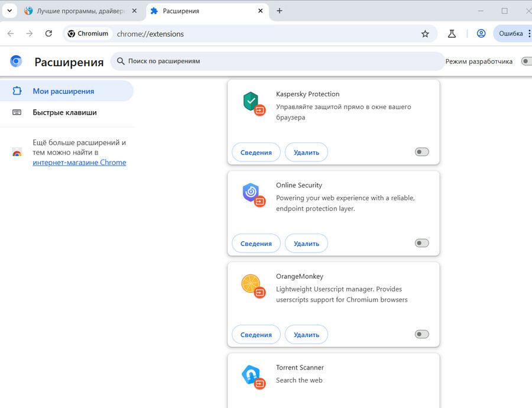
Task: Click the Online Security extension icon
Action: (x=251, y=192)
